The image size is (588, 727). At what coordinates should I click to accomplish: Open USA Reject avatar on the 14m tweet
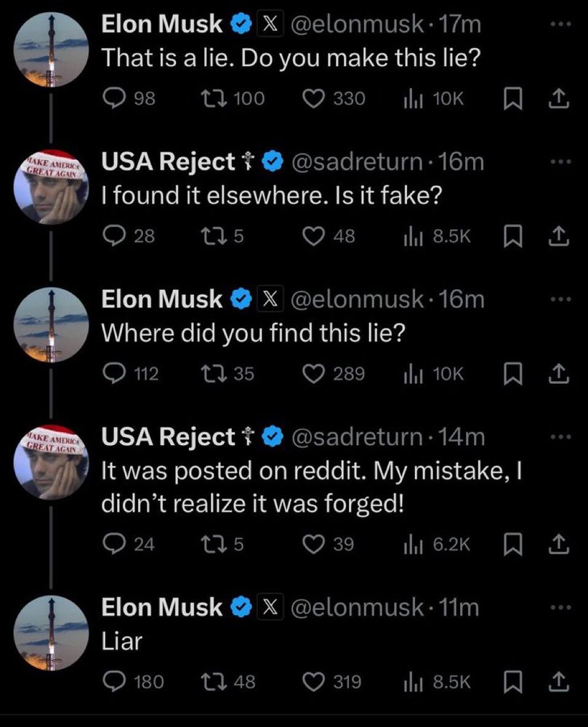point(51,457)
